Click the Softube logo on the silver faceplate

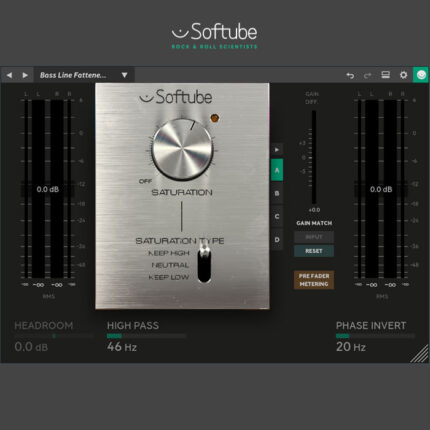(x=176, y=97)
